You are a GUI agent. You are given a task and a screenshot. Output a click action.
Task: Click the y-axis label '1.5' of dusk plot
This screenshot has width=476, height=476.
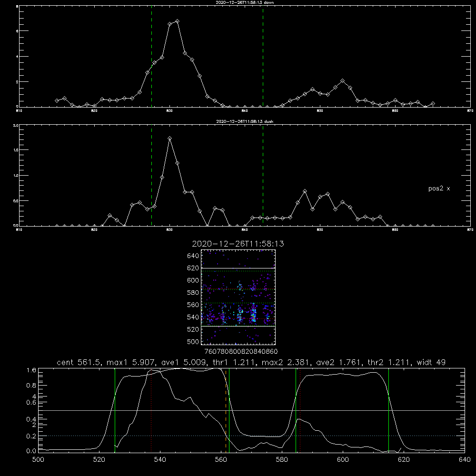16,150
